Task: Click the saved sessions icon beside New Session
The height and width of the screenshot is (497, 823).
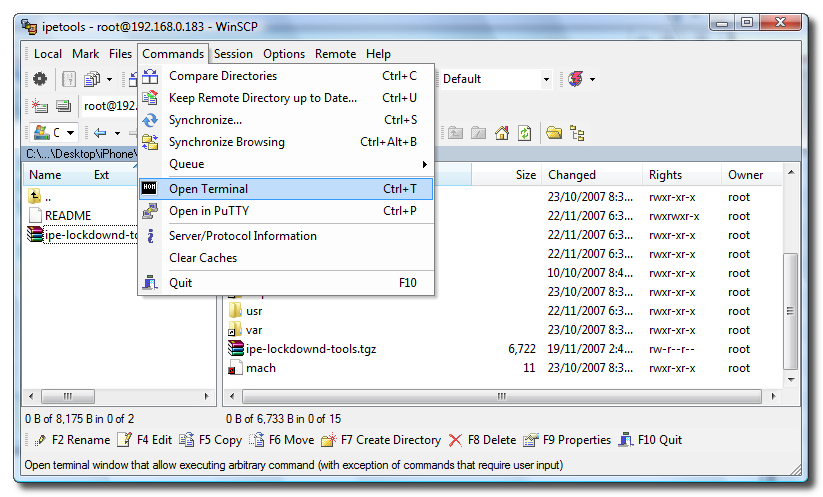Action: (64, 106)
